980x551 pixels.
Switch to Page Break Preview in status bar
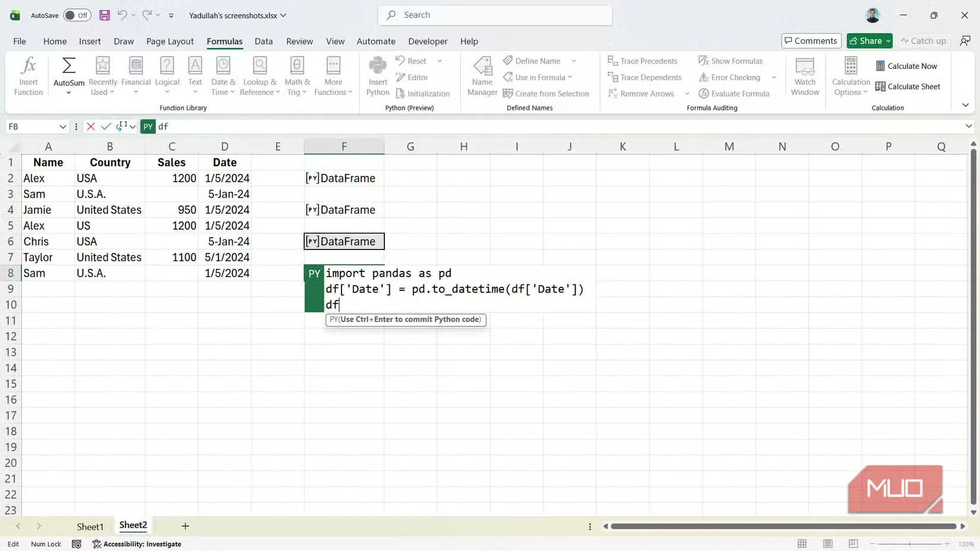pyautogui.click(x=853, y=544)
